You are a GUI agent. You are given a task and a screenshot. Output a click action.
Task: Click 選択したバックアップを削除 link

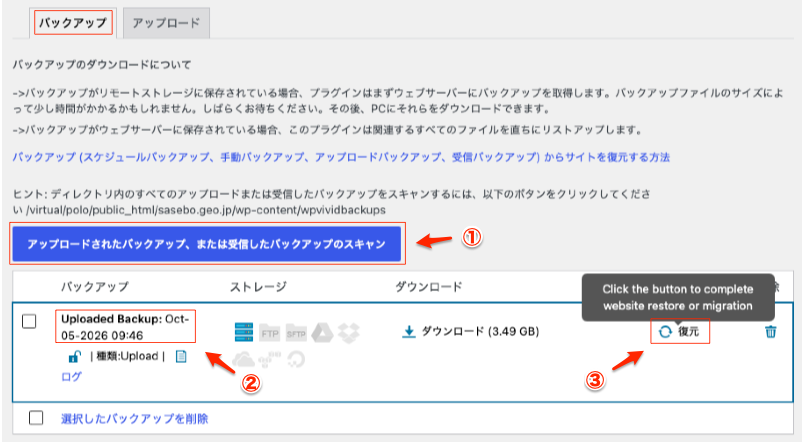pos(135,418)
